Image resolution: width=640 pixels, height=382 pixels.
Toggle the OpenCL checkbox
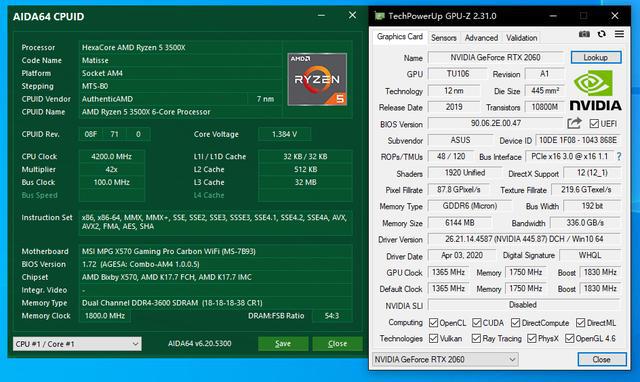tap(433, 323)
